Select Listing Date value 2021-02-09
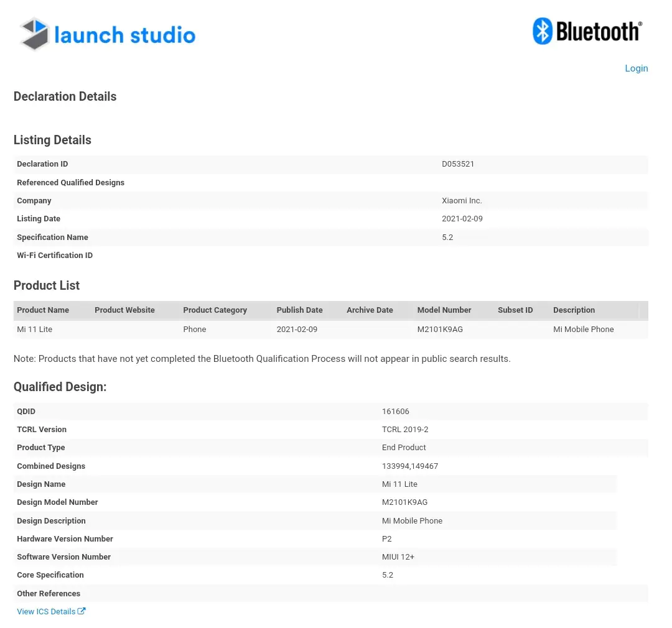The height and width of the screenshot is (628, 672). pyautogui.click(x=462, y=218)
